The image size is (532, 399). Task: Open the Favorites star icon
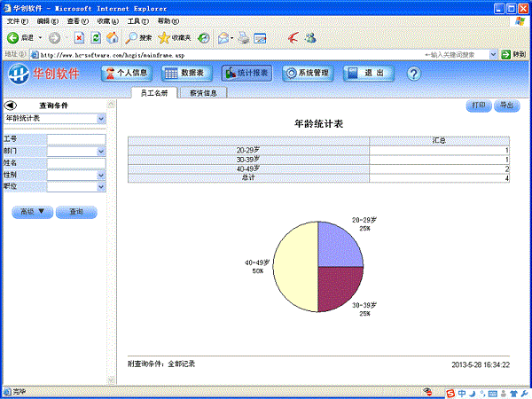tap(164, 38)
